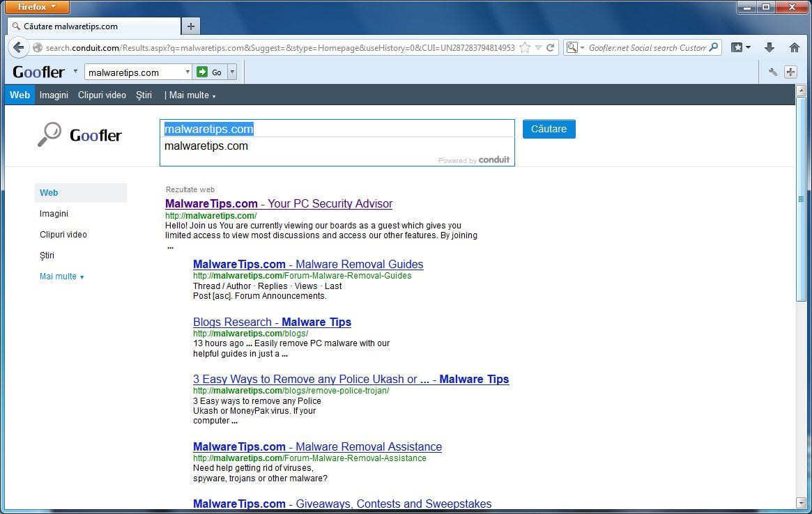This screenshot has height=514, width=812.
Task: Expand the Goofler toolbar search box dropdown
Action: click(x=187, y=72)
